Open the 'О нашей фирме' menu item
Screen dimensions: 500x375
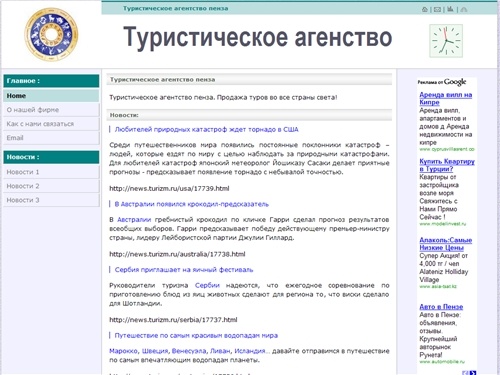(51, 110)
